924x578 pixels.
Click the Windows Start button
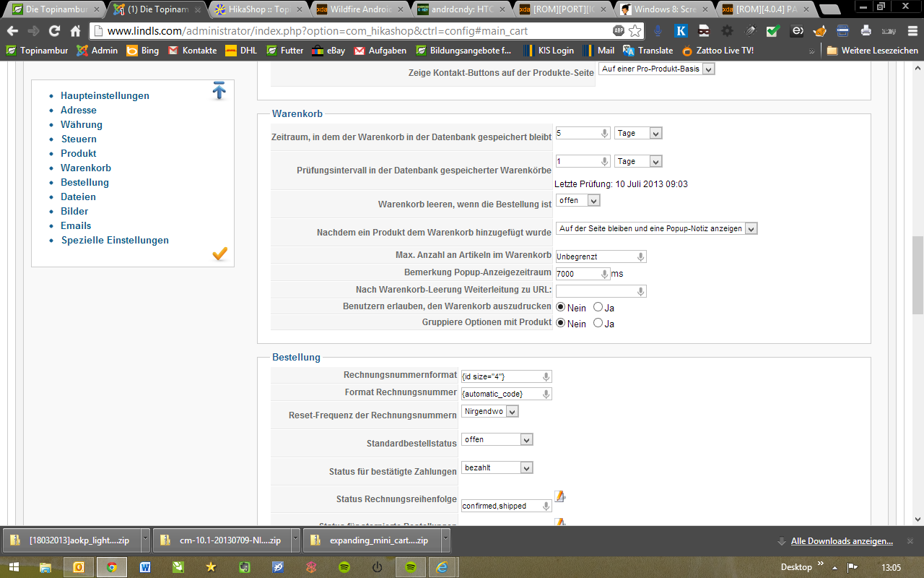(14, 567)
